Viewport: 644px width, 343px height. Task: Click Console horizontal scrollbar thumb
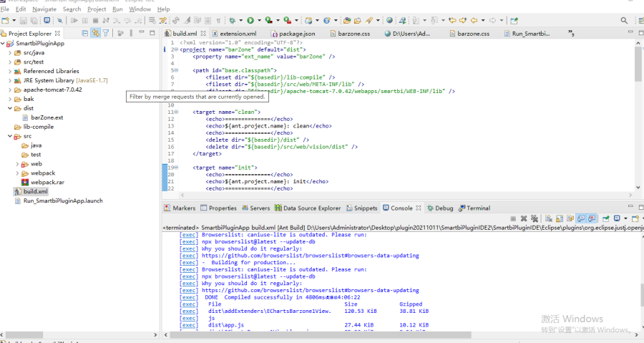pyautogui.click(x=321, y=335)
